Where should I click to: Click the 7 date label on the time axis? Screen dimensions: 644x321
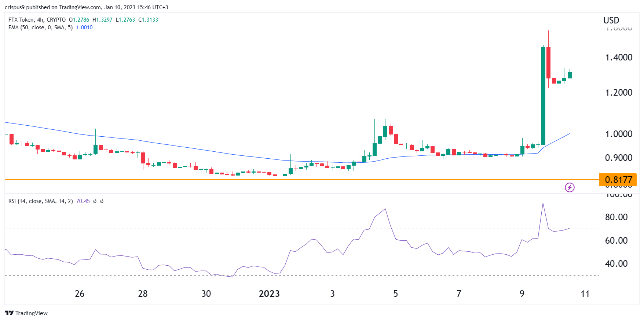tap(459, 294)
